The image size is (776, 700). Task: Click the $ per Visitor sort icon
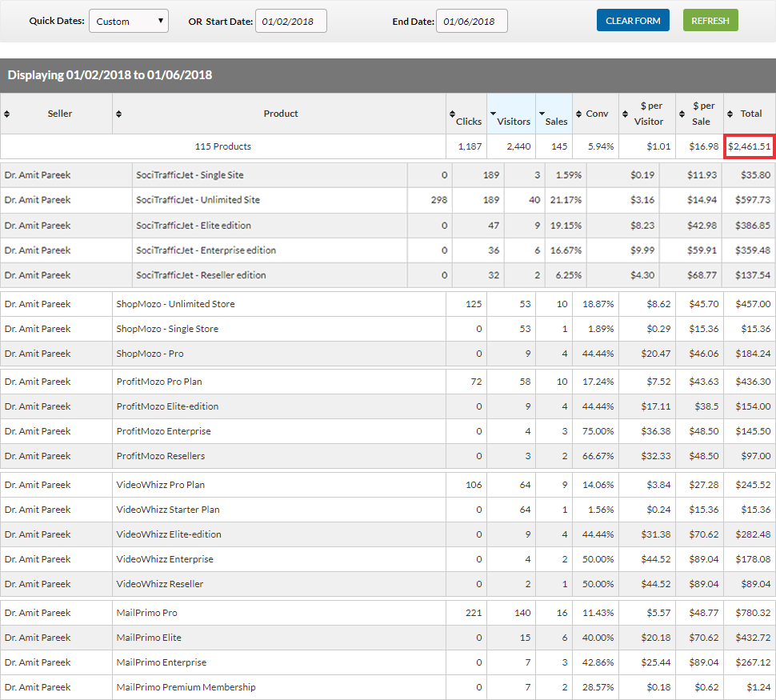click(x=626, y=114)
